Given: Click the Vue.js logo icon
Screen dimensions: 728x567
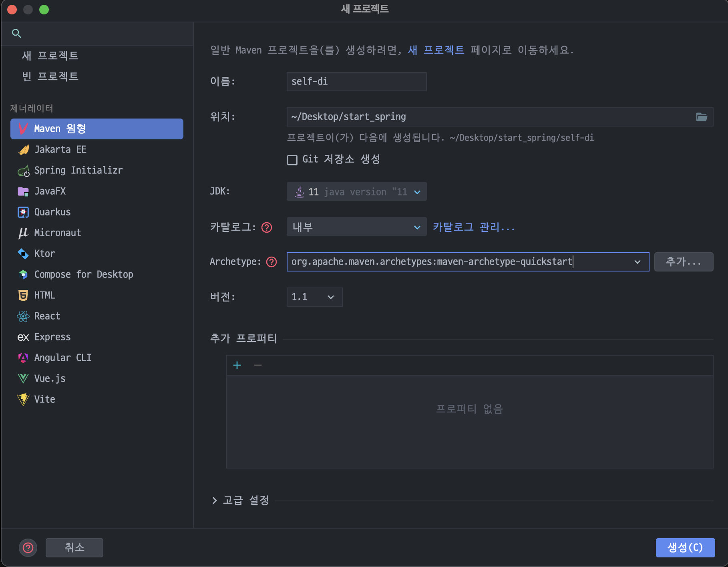Looking at the screenshot, I should point(23,378).
